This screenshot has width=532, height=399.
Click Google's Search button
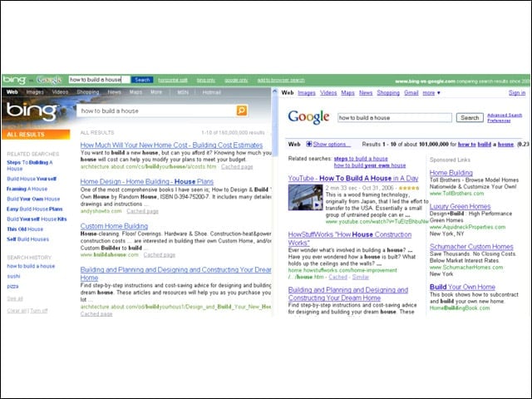(x=470, y=118)
